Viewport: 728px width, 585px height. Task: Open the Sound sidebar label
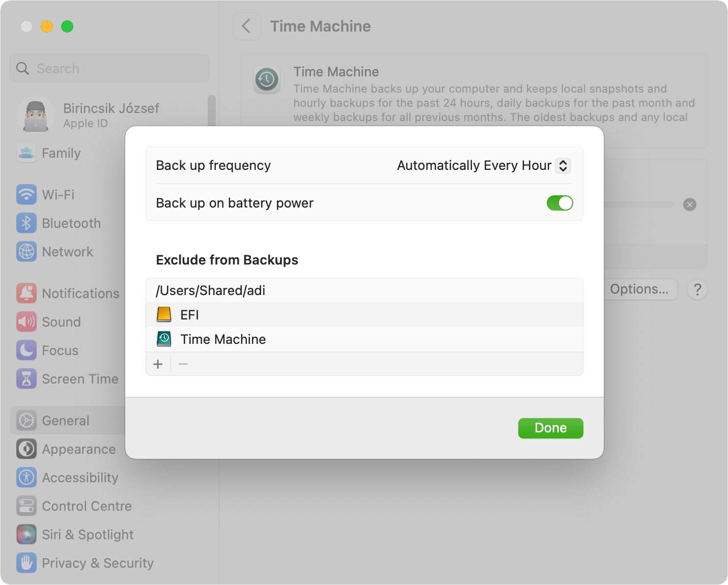pos(62,321)
